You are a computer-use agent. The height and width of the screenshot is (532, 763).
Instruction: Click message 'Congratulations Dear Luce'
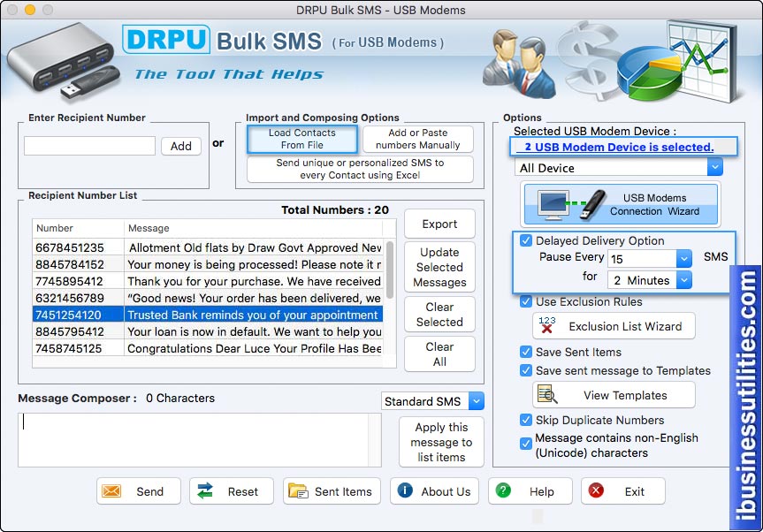click(x=255, y=349)
